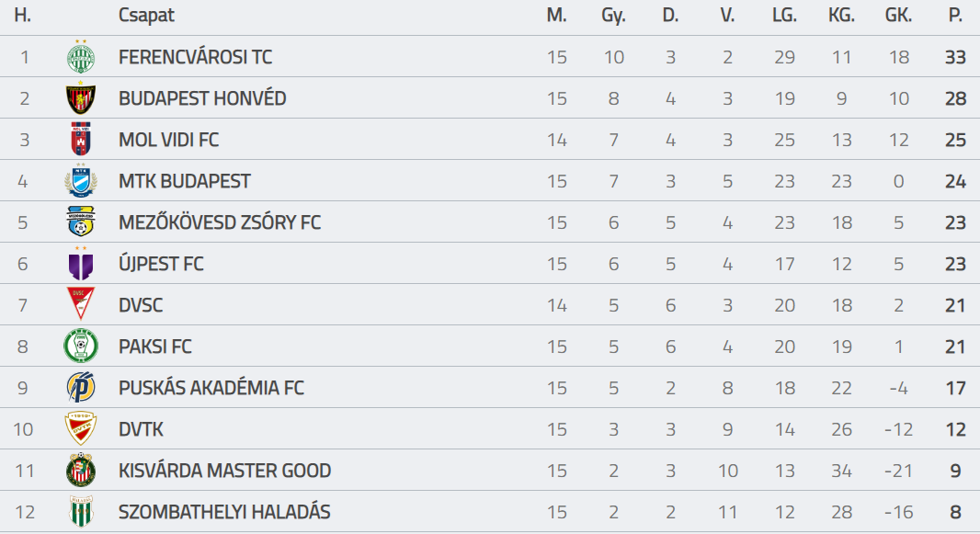Select the PUSKÁS AKADÉMIA FC name
Image resolution: width=980 pixels, height=534 pixels.
(211, 388)
